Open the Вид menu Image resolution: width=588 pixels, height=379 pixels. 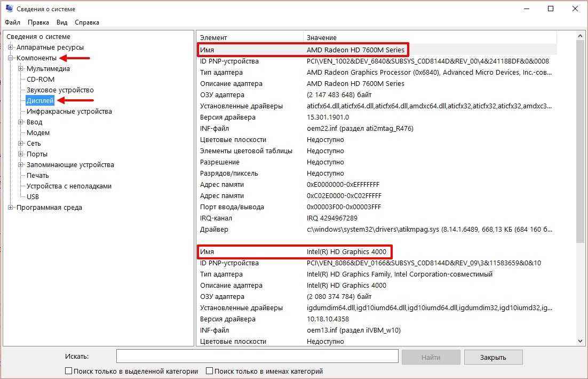(x=62, y=22)
